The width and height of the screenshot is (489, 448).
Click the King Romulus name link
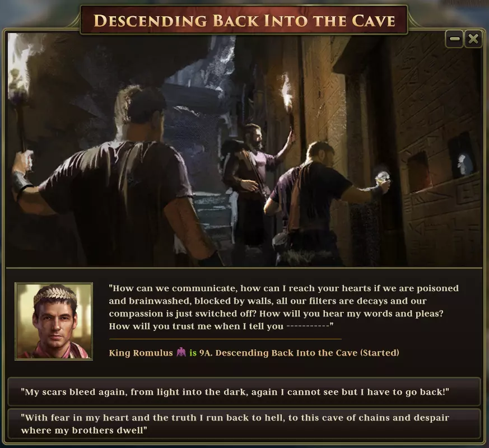point(141,353)
